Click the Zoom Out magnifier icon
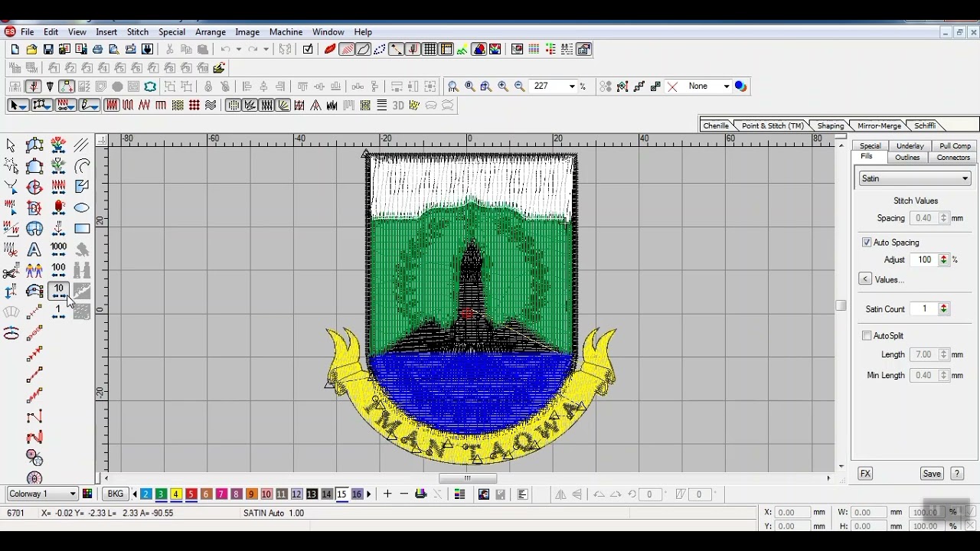Viewport: 980px width, 551px height. 520,86
